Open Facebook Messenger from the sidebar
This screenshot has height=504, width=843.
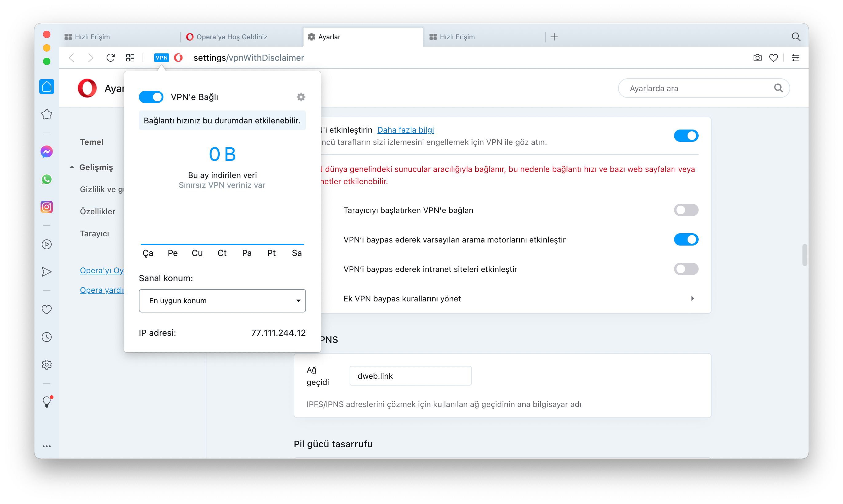coord(47,151)
